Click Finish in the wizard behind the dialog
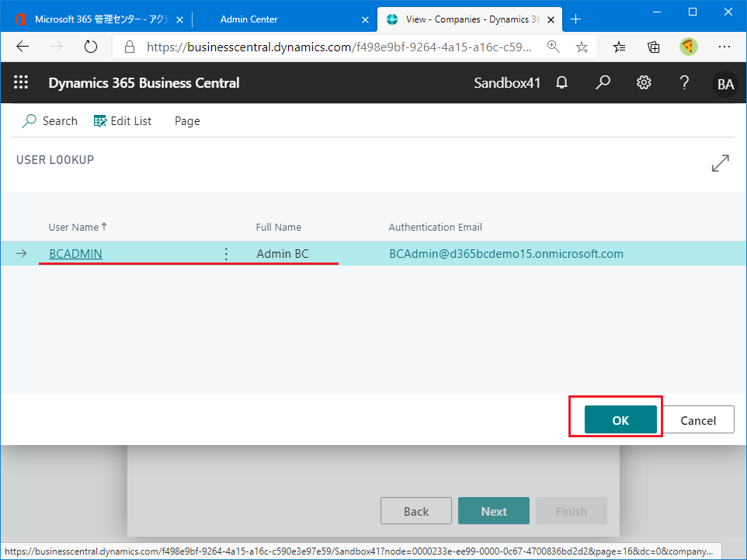 click(x=572, y=511)
